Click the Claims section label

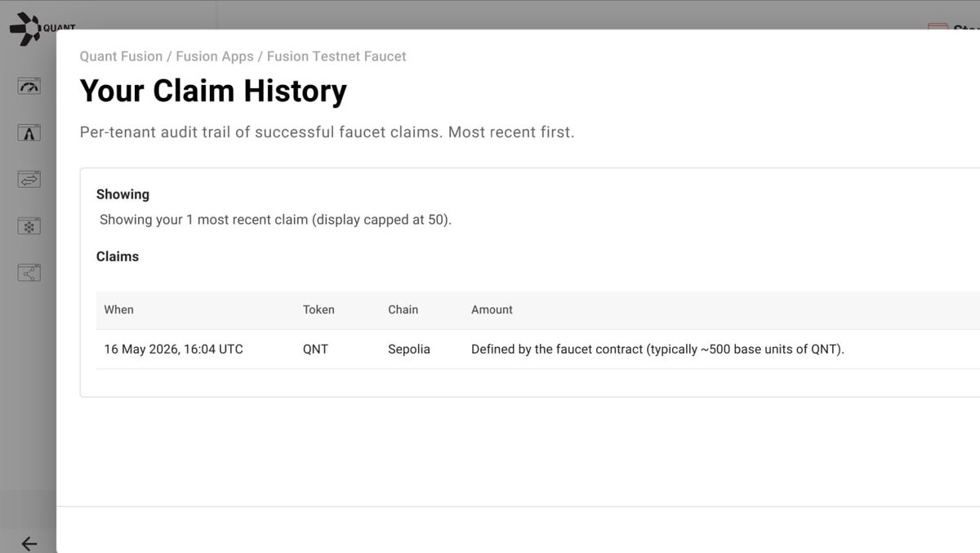118,256
